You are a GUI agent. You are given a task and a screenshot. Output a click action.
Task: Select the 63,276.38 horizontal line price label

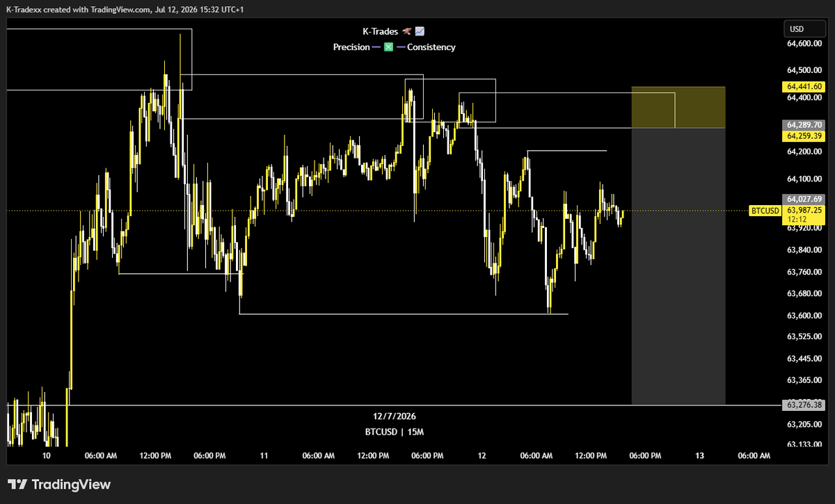[804, 405]
